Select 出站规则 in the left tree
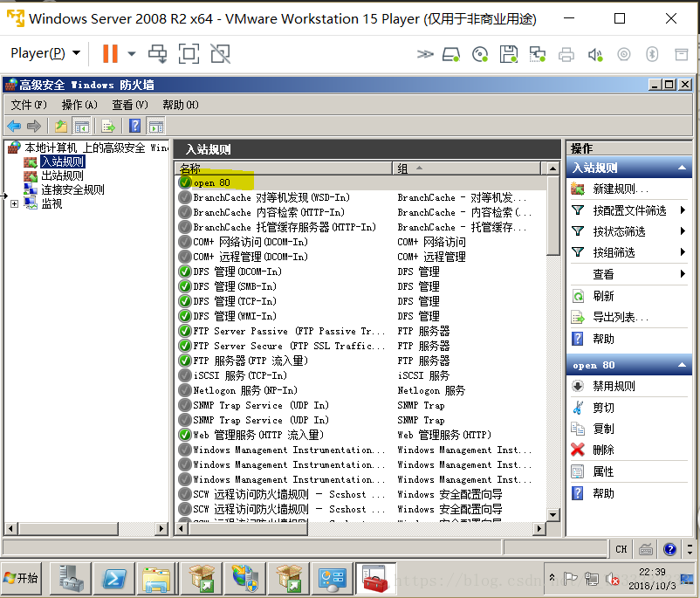The height and width of the screenshot is (598, 700). [62, 175]
